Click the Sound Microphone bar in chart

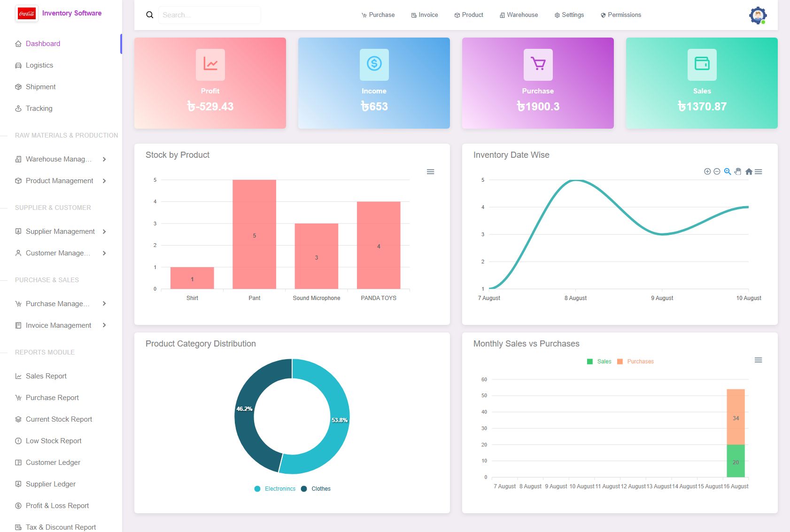317,256
